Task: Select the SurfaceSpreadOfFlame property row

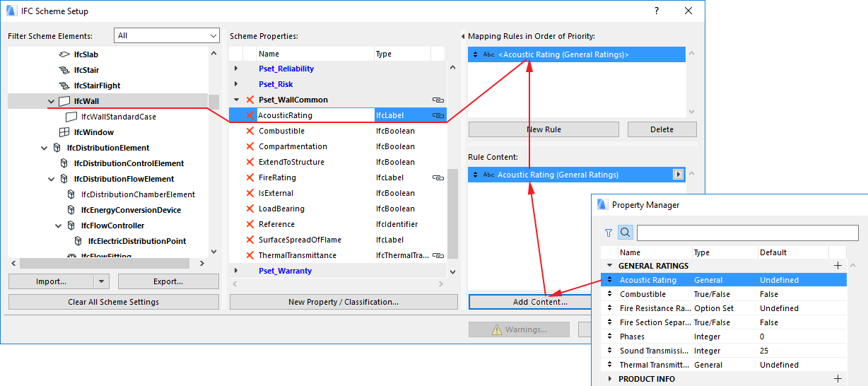Action: coord(338,240)
